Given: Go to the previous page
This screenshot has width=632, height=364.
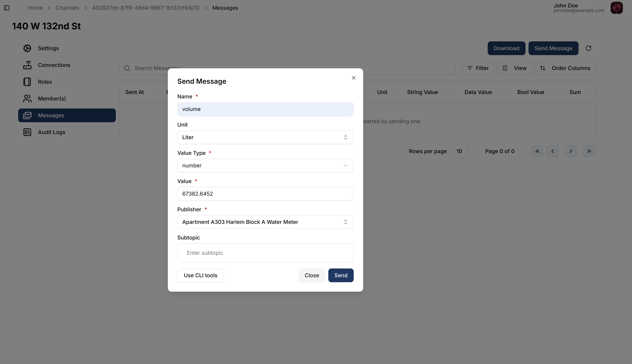Looking at the screenshot, I should click(552, 151).
